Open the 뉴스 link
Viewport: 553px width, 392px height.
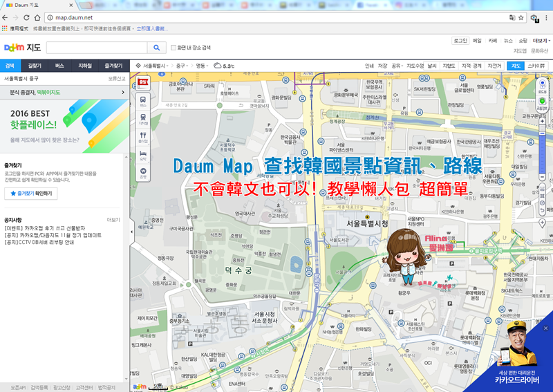tap(508, 41)
